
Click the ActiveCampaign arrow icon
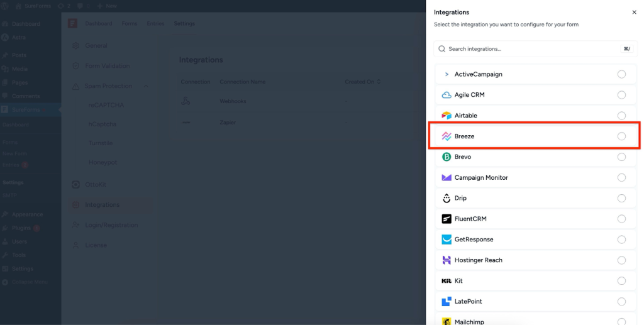447,74
